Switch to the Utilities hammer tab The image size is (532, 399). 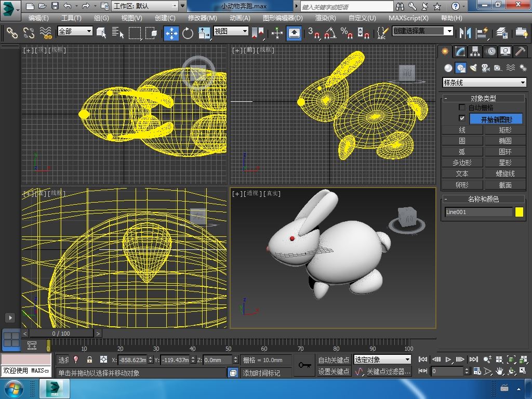[520, 51]
